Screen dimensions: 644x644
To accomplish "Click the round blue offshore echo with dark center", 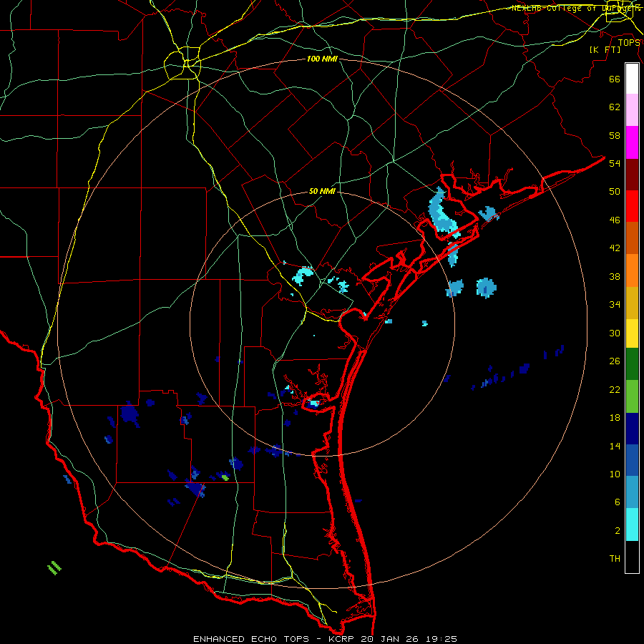I will tap(487, 288).
